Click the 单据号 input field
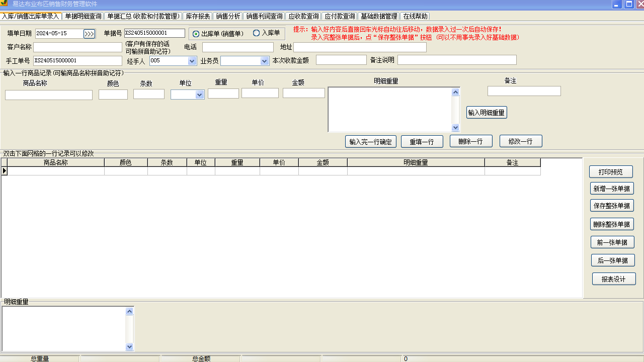 154,33
